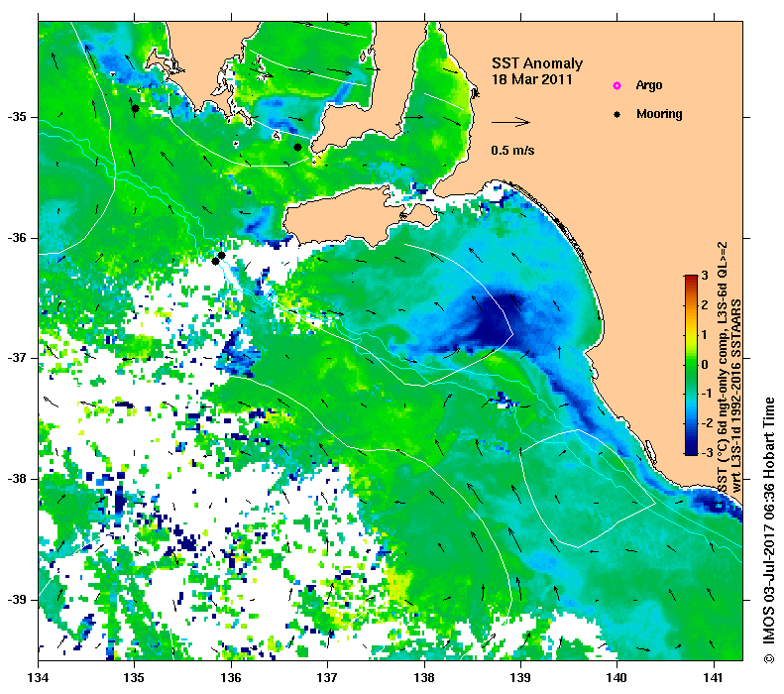The height and width of the screenshot is (694, 784).
Task: Click the latitude label "-37"
Action: [x=17, y=358]
